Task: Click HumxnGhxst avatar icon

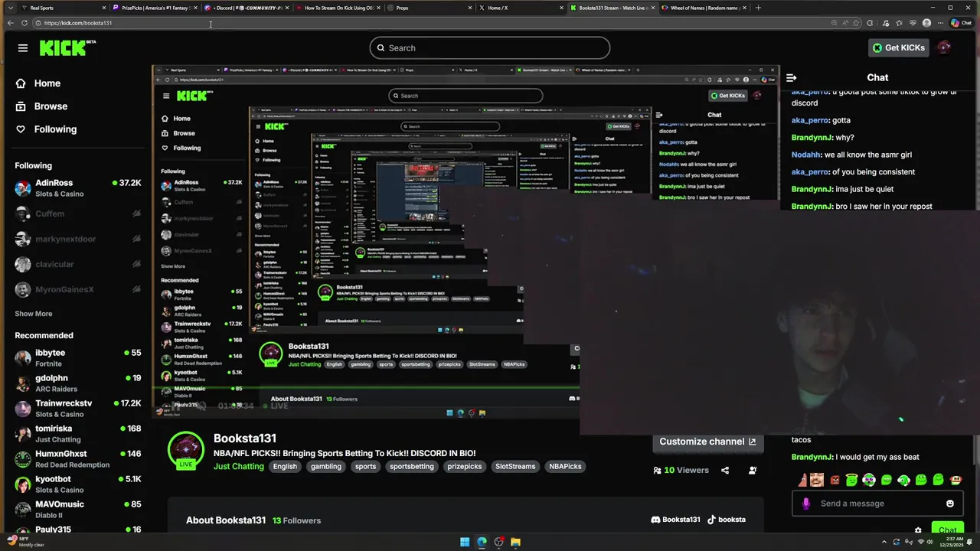Action: 23,458
